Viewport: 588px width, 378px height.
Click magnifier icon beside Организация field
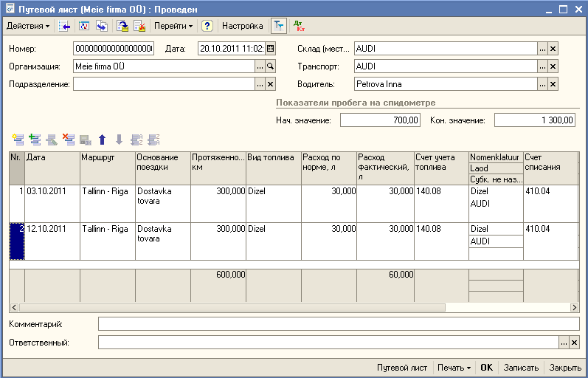point(270,66)
